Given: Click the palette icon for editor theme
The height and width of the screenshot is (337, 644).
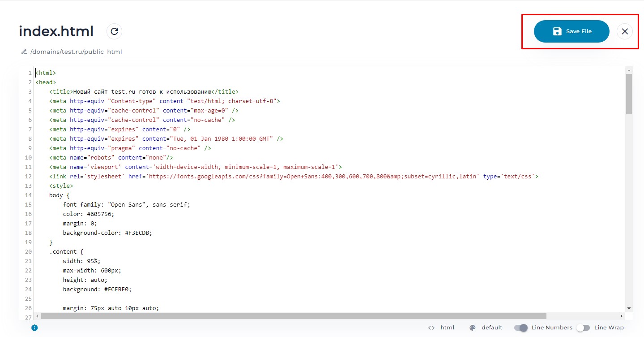Looking at the screenshot, I should (473, 328).
